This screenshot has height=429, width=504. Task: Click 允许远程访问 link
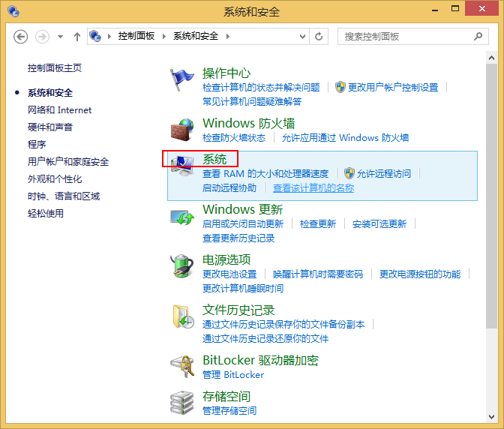(x=384, y=173)
